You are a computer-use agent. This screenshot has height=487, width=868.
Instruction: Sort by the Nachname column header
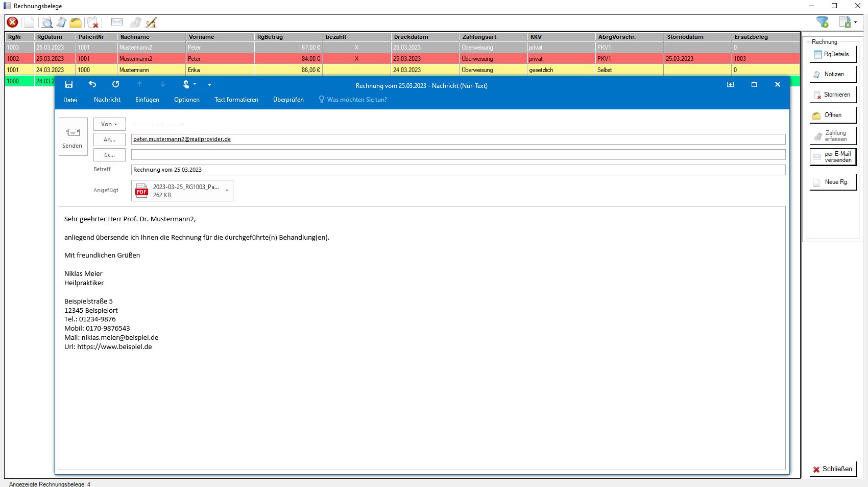point(151,37)
